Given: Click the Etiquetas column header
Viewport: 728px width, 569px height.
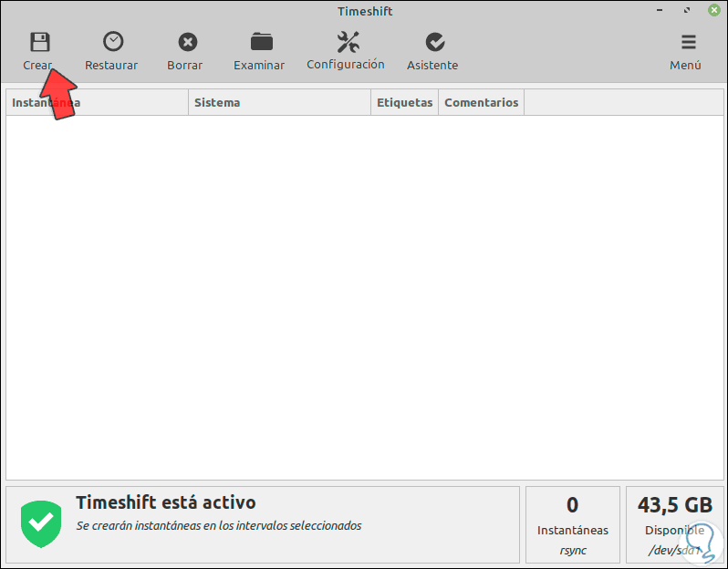Looking at the screenshot, I should [x=405, y=102].
